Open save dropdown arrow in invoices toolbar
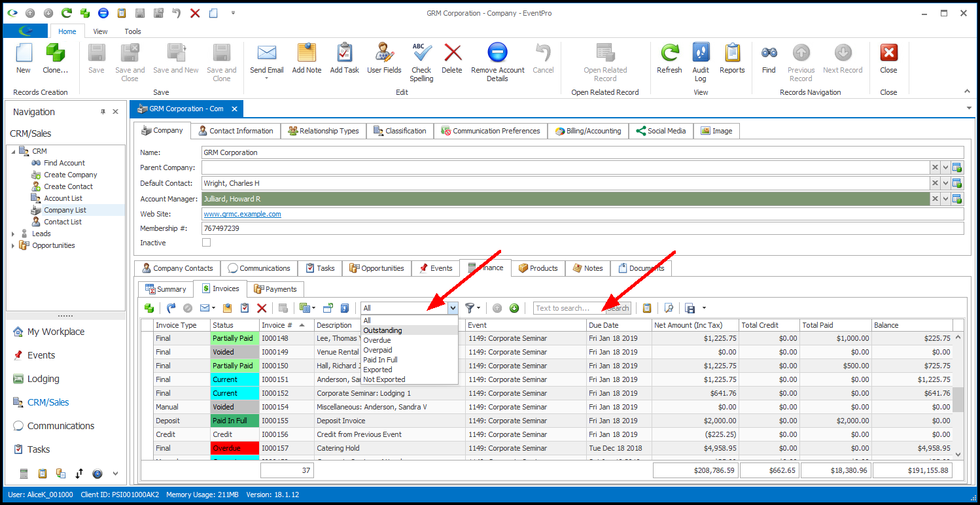 [704, 308]
